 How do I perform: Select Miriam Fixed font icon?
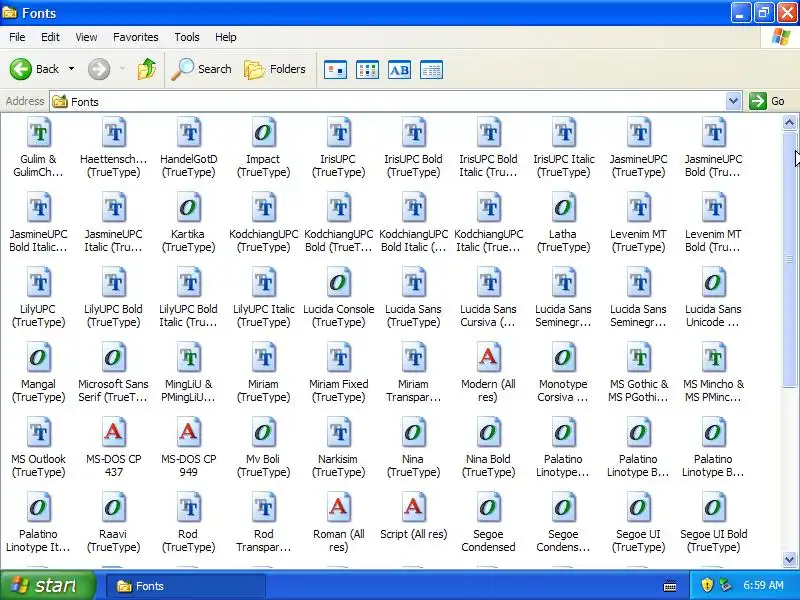coord(338,358)
